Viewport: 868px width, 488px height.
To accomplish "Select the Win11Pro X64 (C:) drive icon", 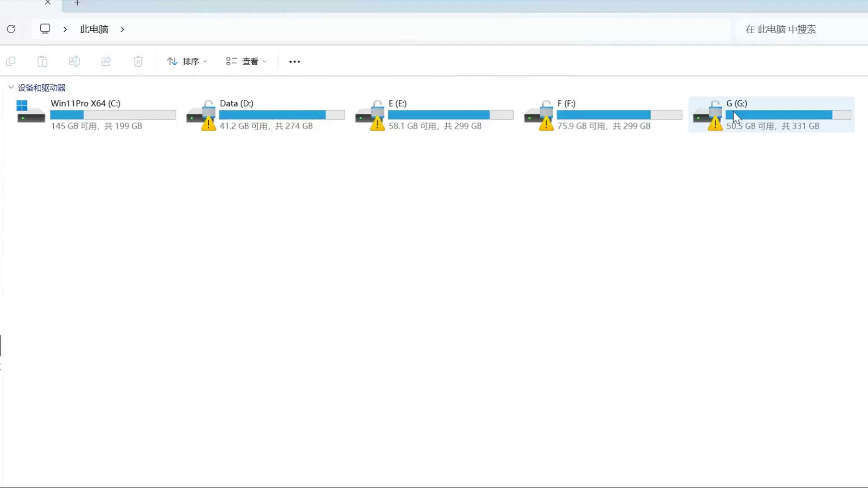I will (31, 111).
